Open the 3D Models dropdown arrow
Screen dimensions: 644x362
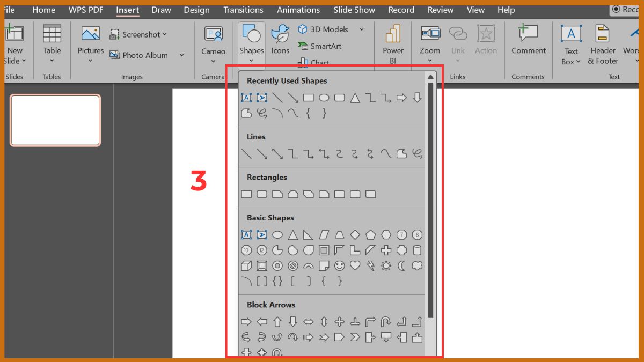click(361, 29)
